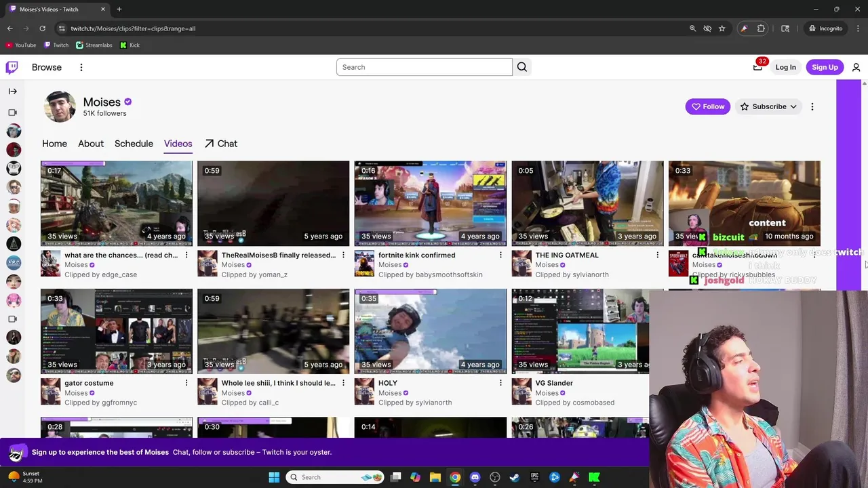868x488 pixels.
Task: Open options for 'HOLY' clip
Action: coord(500,383)
